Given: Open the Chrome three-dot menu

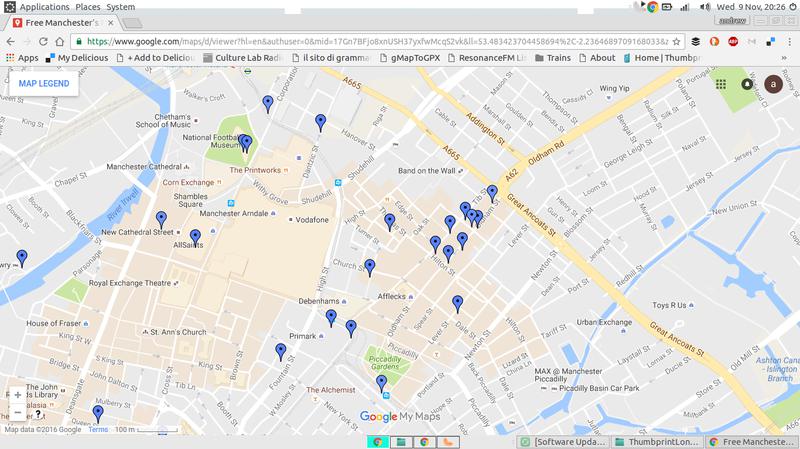Looking at the screenshot, I should 789,42.
